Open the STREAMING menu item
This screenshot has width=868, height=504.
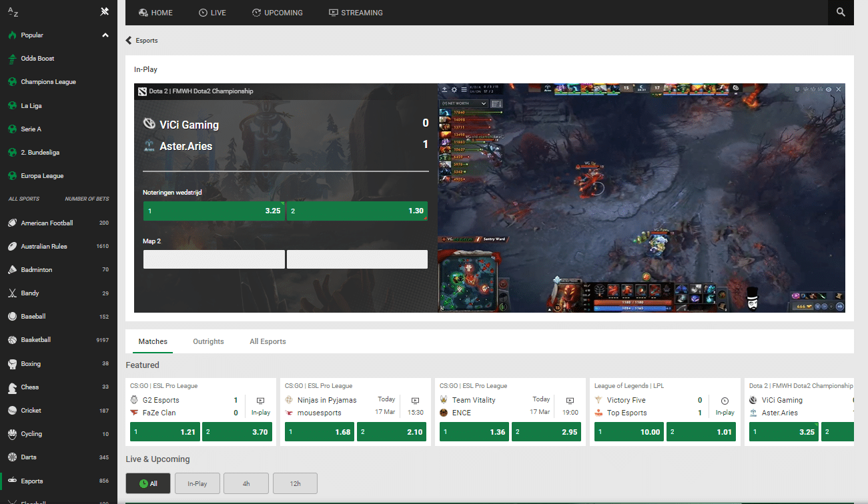point(356,13)
